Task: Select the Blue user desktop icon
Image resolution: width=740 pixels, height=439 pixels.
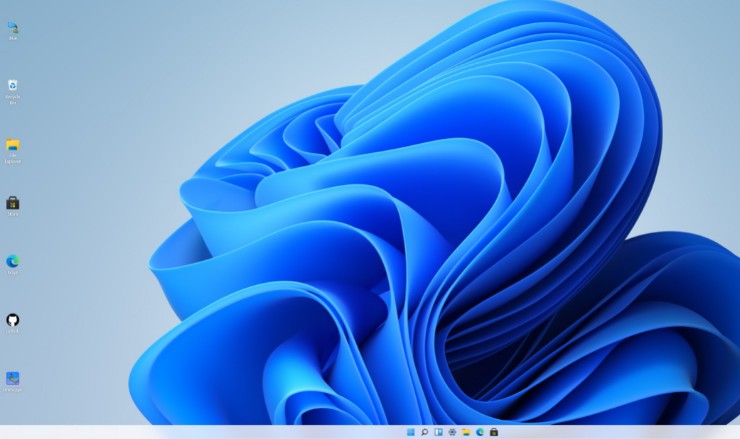Action: 13,31
